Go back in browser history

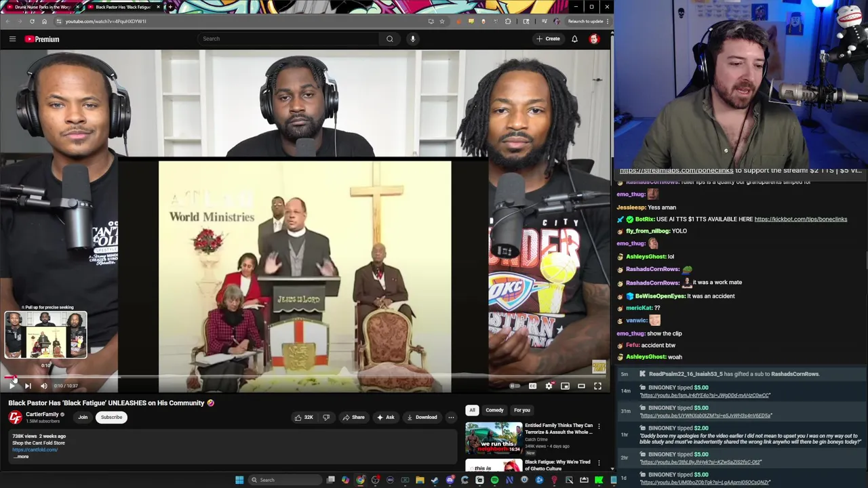(8, 21)
